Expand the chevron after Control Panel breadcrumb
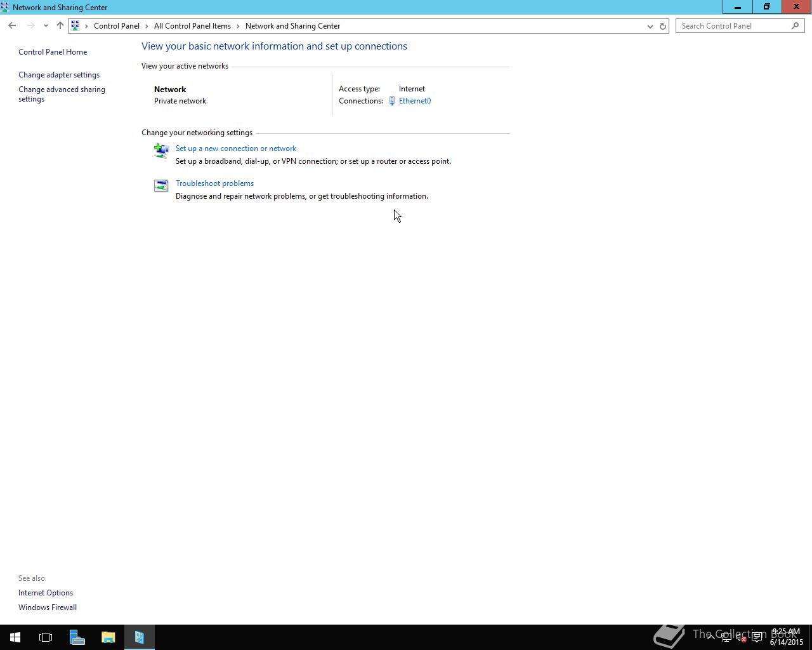Viewport: 812px width, 650px height. [147, 26]
